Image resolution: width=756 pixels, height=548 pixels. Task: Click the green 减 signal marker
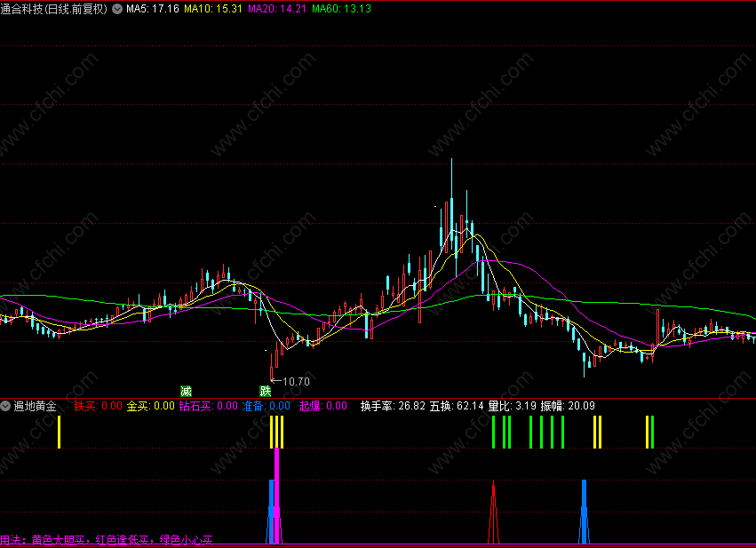tap(186, 391)
